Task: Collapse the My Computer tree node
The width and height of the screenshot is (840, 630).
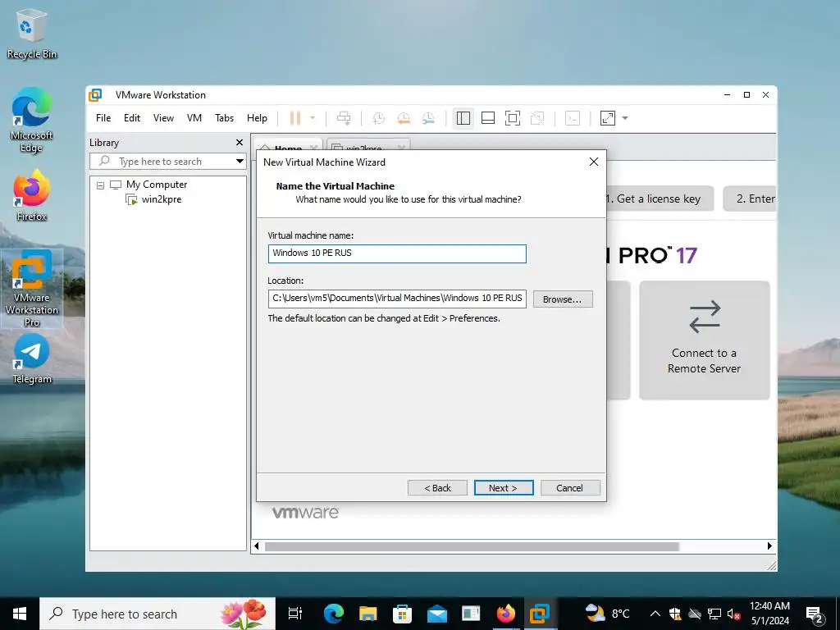Action: pyautogui.click(x=100, y=185)
